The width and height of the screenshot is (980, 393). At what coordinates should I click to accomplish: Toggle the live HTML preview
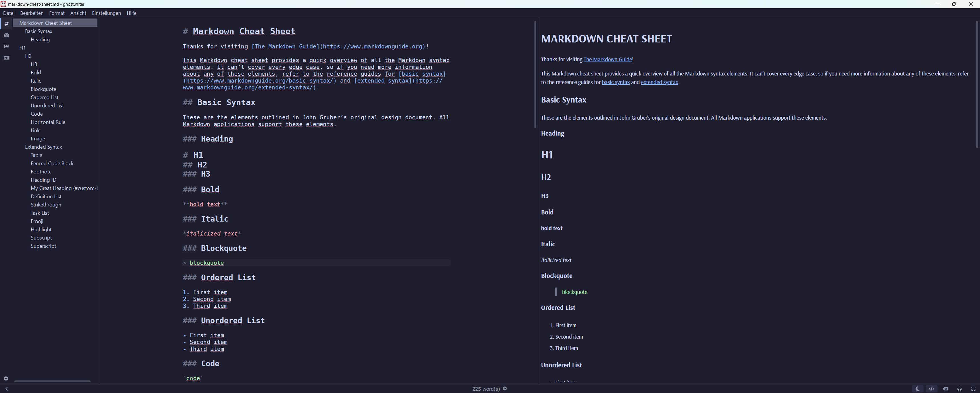click(932, 388)
